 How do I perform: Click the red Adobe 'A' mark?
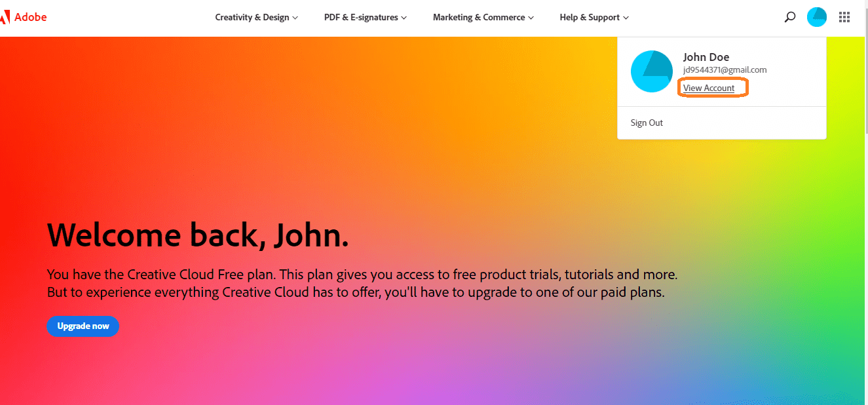tap(7, 16)
